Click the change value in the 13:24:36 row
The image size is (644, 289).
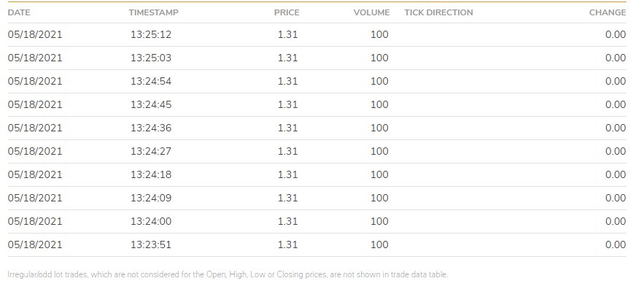[616, 128]
